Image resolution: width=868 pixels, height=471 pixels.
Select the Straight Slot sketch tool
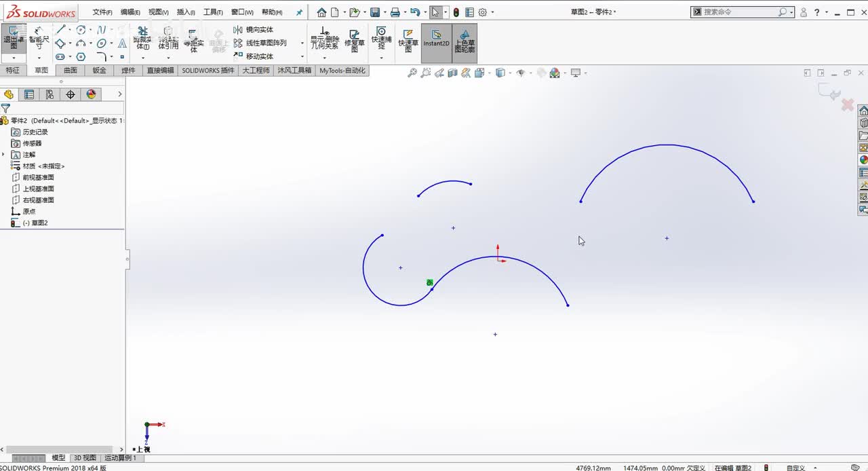(x=60, y=57)
